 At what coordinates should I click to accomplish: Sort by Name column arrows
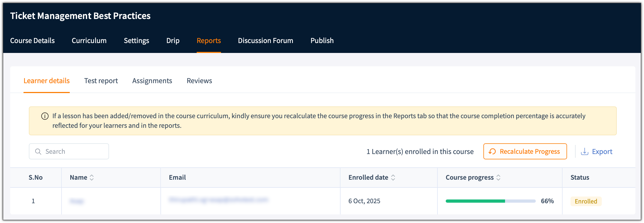92,178
